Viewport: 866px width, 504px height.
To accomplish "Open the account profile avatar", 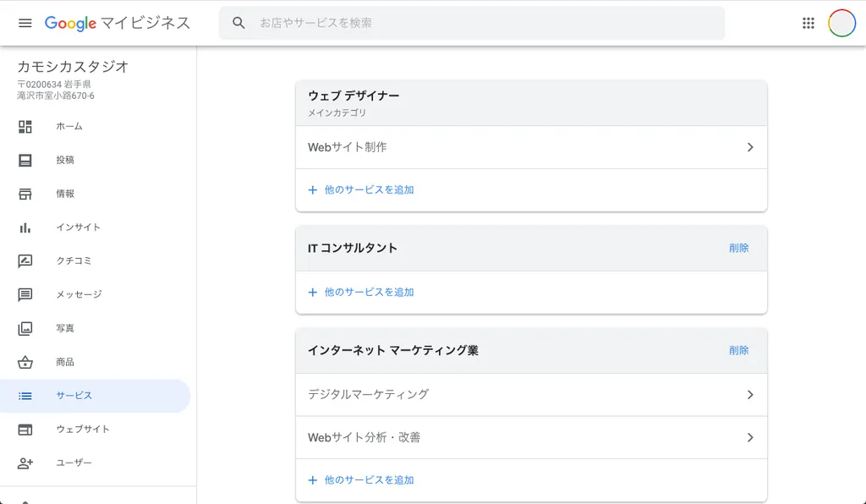I will 841,23.
